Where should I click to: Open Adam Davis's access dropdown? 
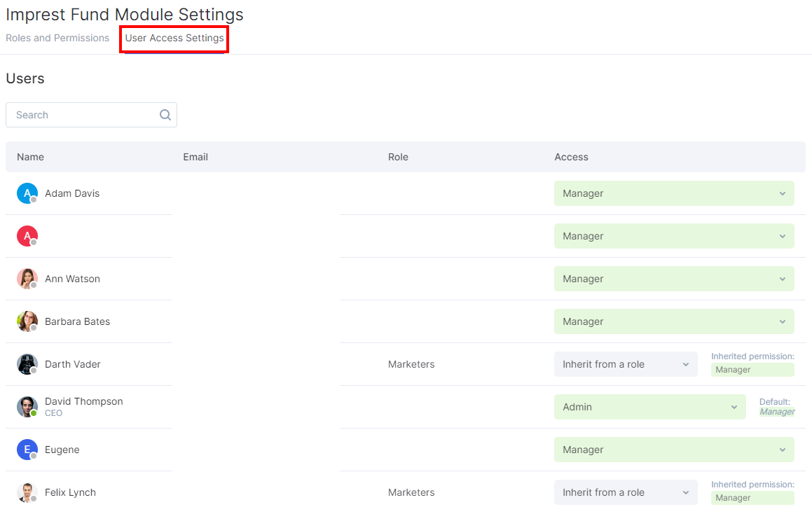click(673, 193)
